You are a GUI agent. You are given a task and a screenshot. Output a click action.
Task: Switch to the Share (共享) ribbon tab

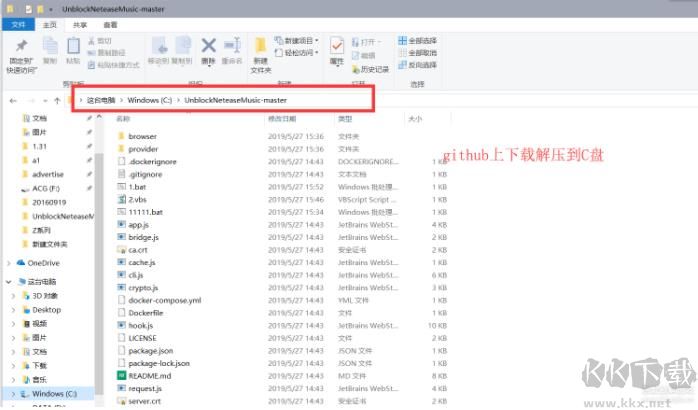[x=80, y=24]
